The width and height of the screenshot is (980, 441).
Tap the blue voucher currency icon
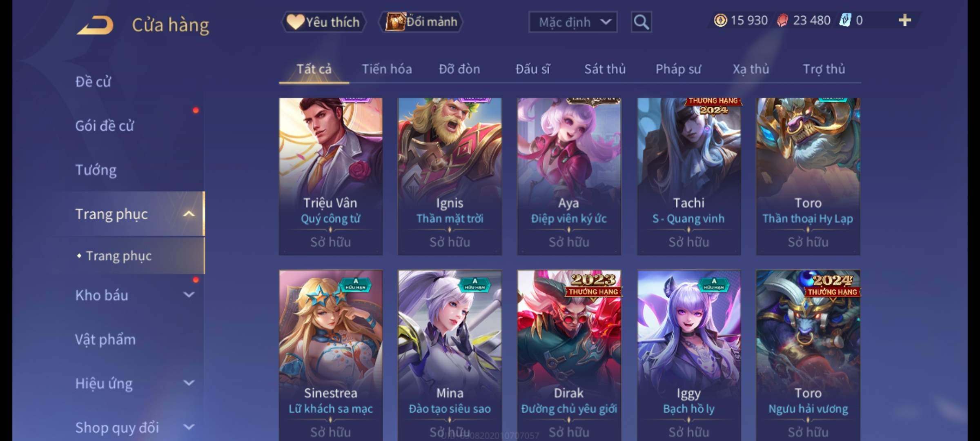click(x=845, y=20)
